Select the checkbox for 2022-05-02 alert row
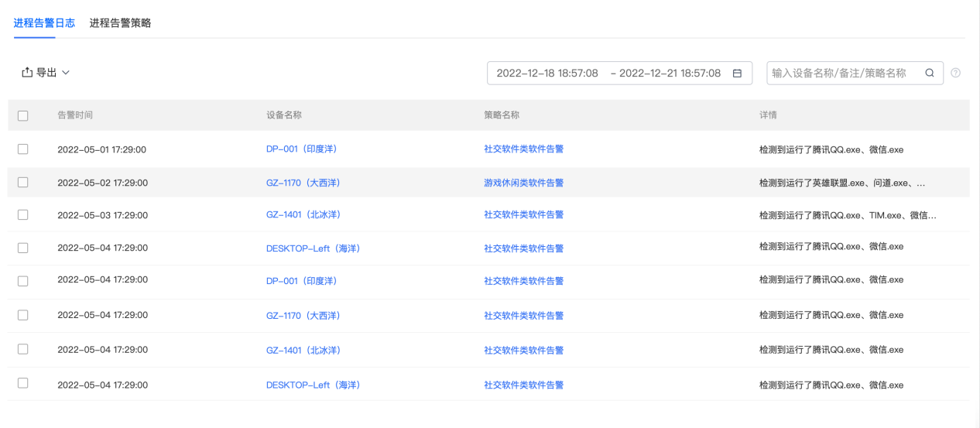The image size is (980, 428). (x=22, y=183)
